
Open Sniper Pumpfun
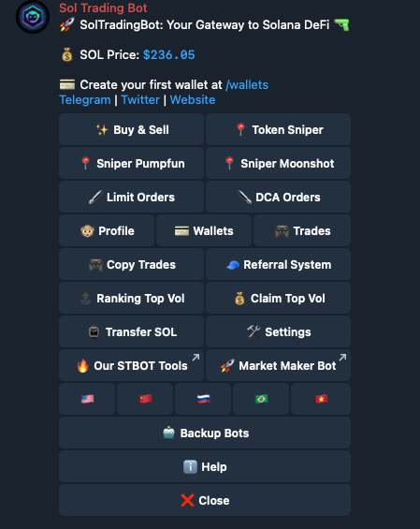click(132, 163)
